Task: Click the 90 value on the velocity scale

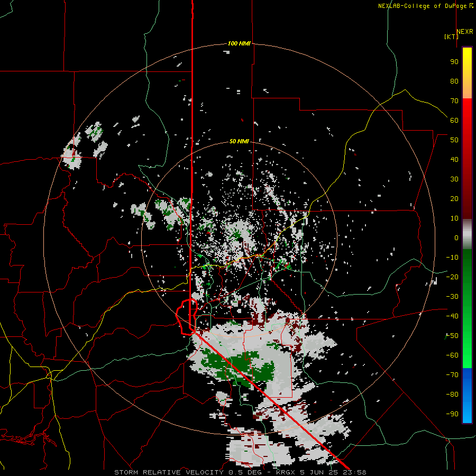Action: tap(454, 62)
